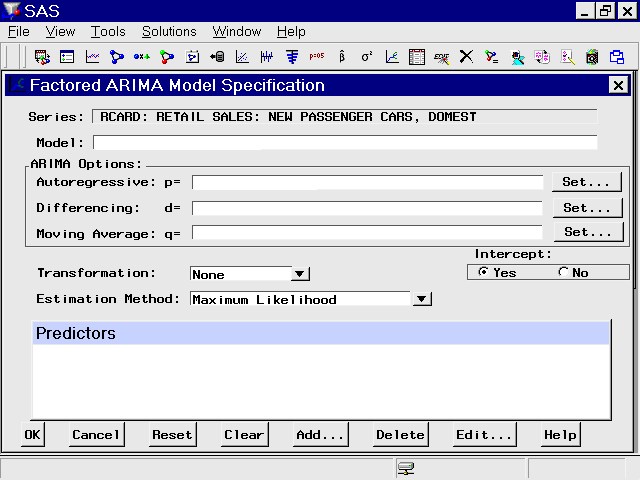Click the Clear button
Screen dimensions: 640x480
pyautogui.click(x=244, y=435)
